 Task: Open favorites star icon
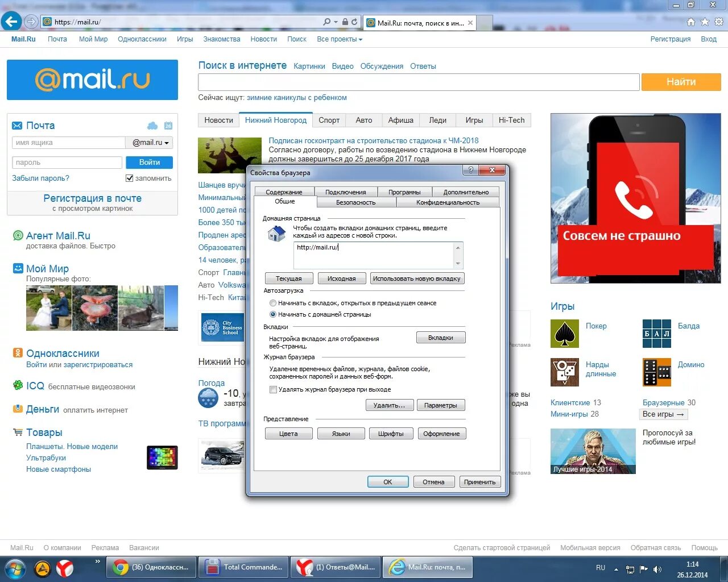point(705,22)
